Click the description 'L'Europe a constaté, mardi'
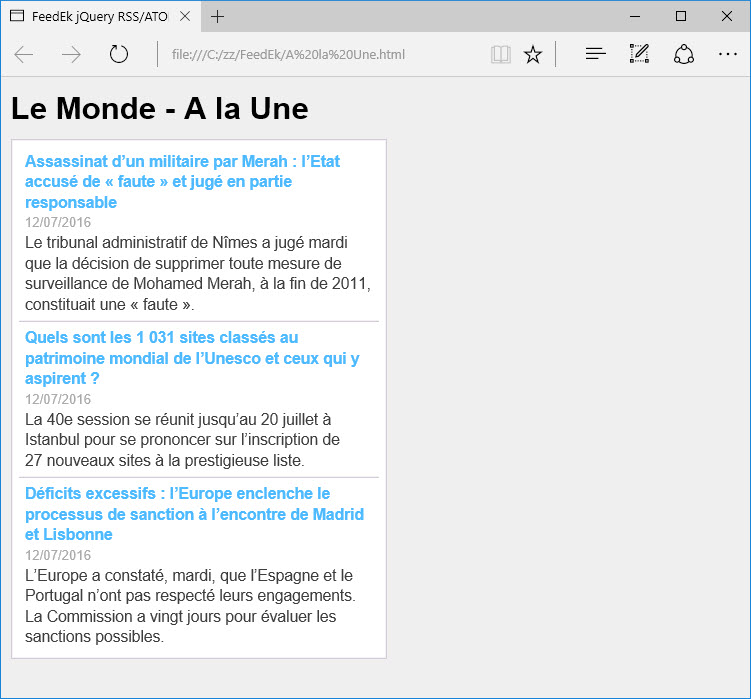The width and height of the screenshot is (751, 699). point(190,606)
